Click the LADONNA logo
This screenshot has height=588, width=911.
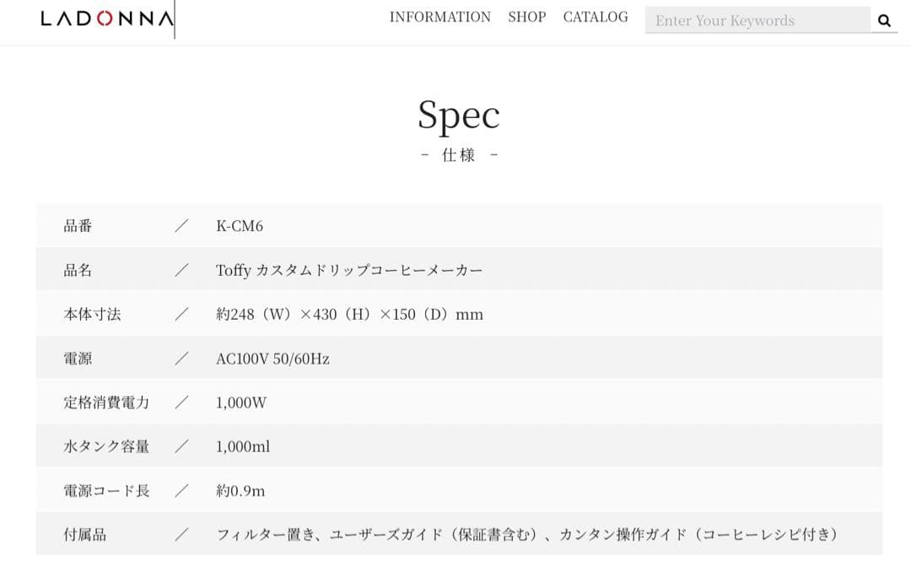point(107,19)
